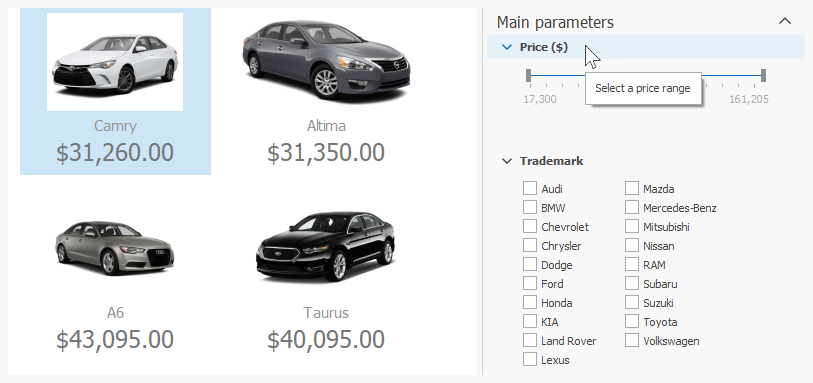Click the Taurus model name label
Screen dimensions: 813x383
click(x=326, y=313)
